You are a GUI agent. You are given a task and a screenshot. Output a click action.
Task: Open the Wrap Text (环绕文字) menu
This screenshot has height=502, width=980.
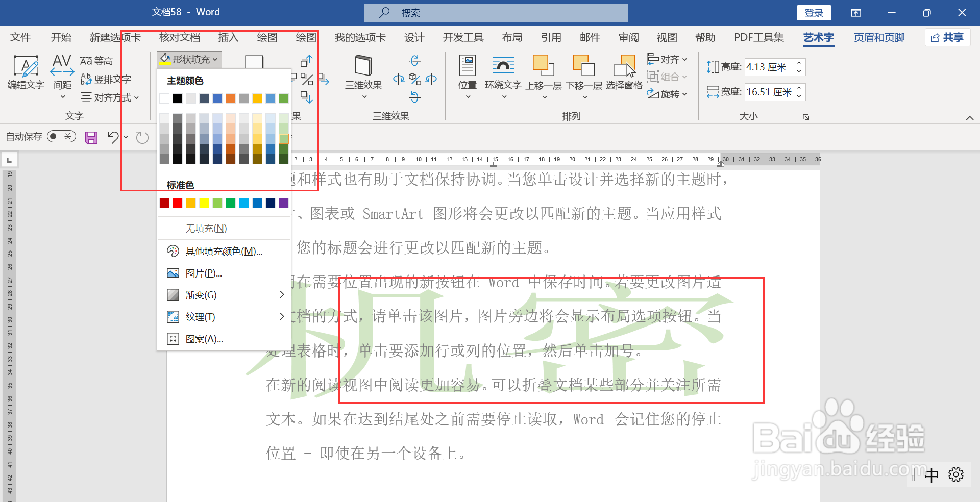503,77
